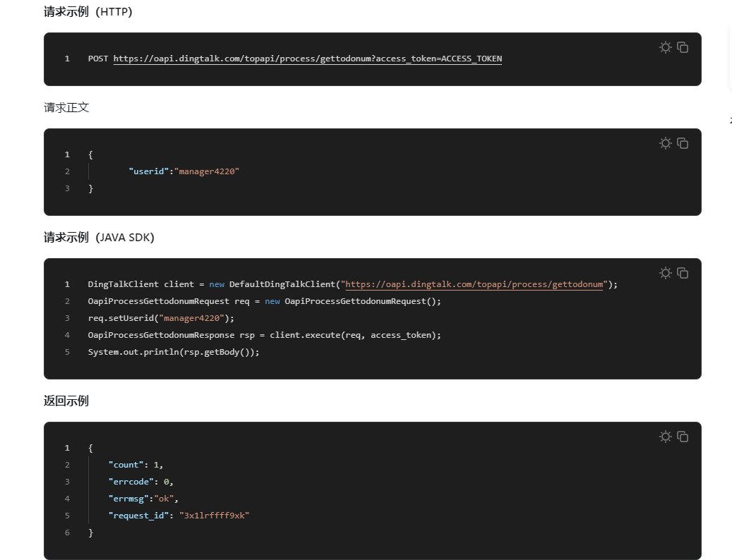This screenshot has width=732, height=560.
Task: Toggle light theme on HTTP request block
Action: [x=665, y=47]
